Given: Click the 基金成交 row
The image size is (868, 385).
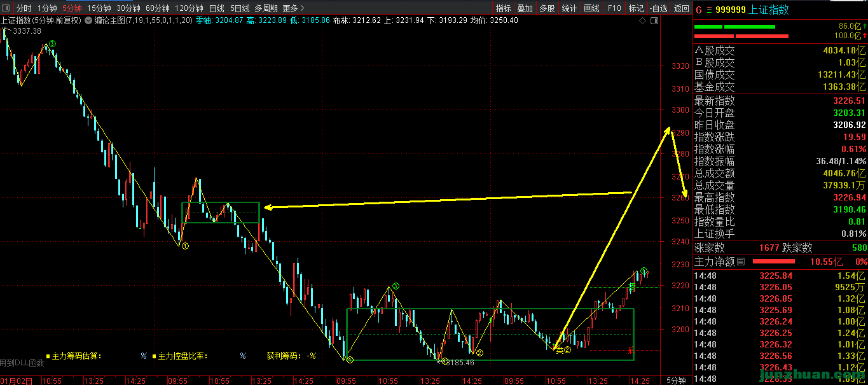Looking at the screenshot, I should point(780,87).
